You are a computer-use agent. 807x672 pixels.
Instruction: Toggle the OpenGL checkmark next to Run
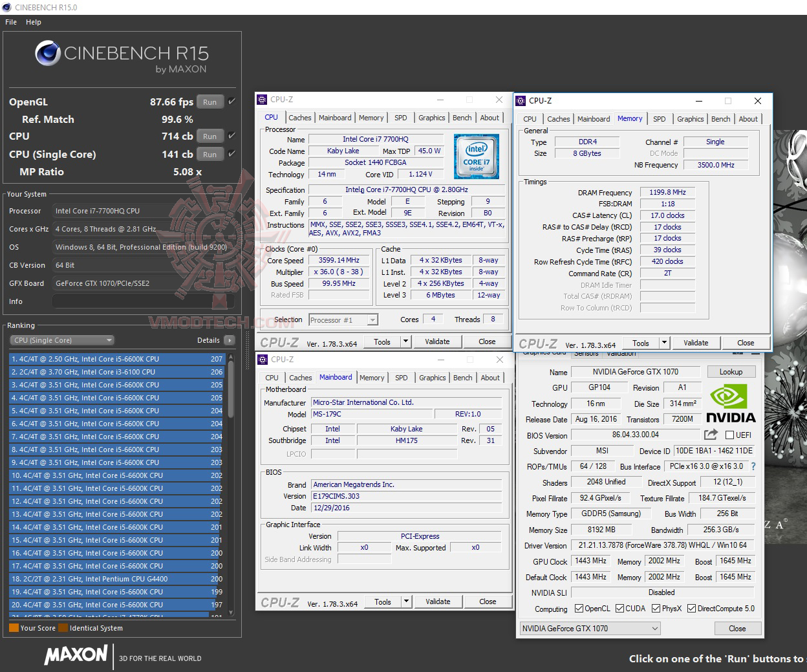[230, 101]
